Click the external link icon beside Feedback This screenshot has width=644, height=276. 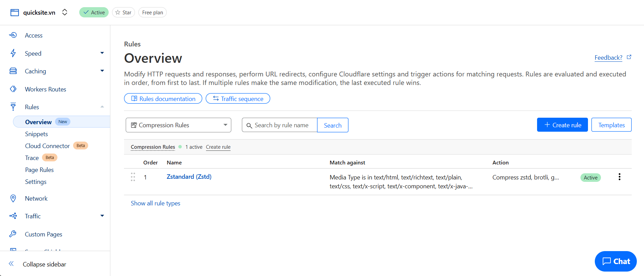click(x=629, y=57)
